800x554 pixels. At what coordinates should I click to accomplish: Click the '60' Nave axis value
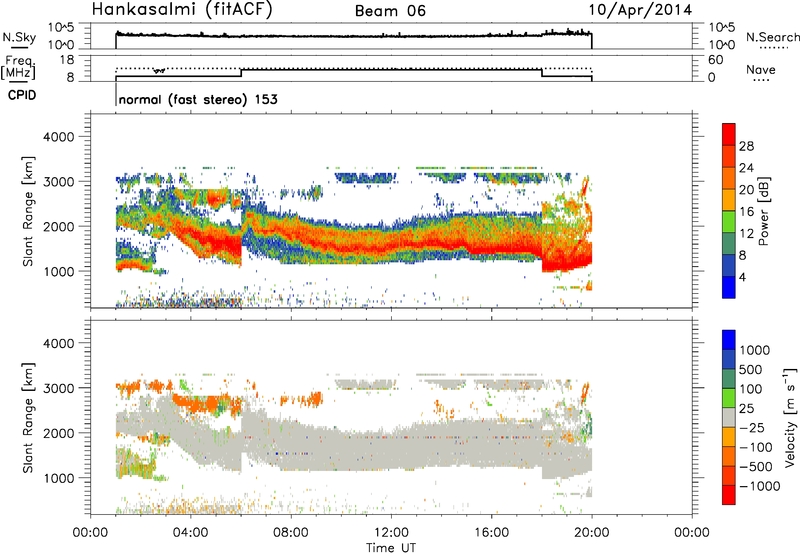point(715,60)
